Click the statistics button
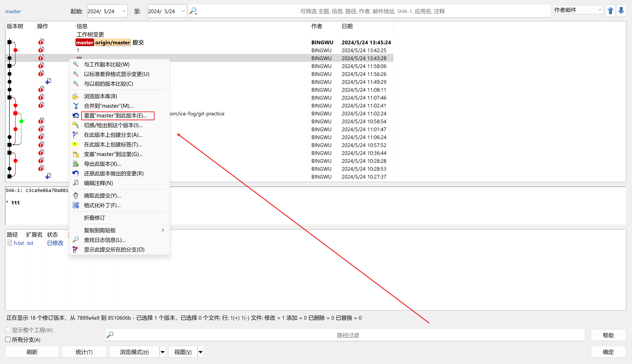 click(x=84, y=352)
